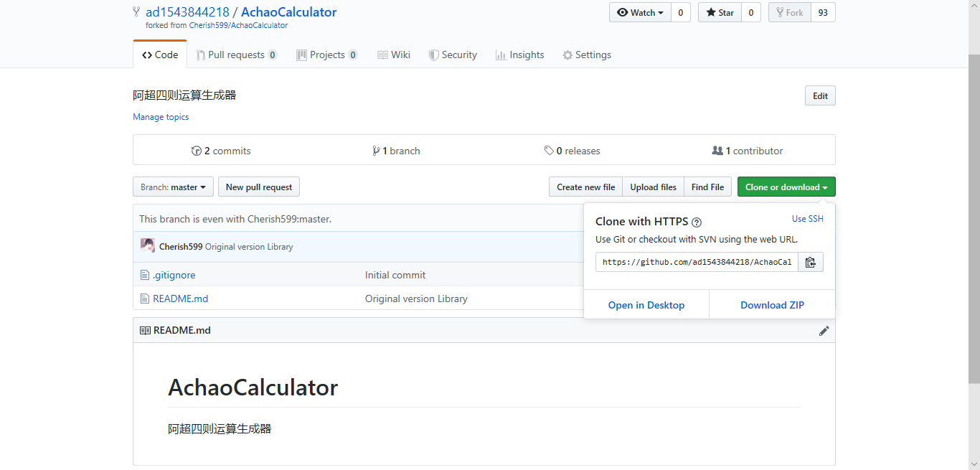View the 0 releases link
980x470 pixels.
pos(572,151)
